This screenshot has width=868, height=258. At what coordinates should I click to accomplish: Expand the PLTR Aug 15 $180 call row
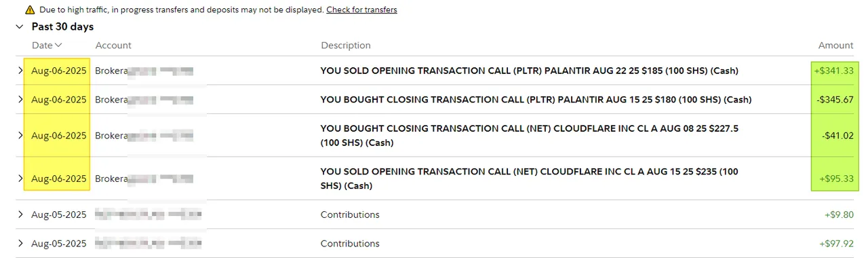tap(20, 100)
